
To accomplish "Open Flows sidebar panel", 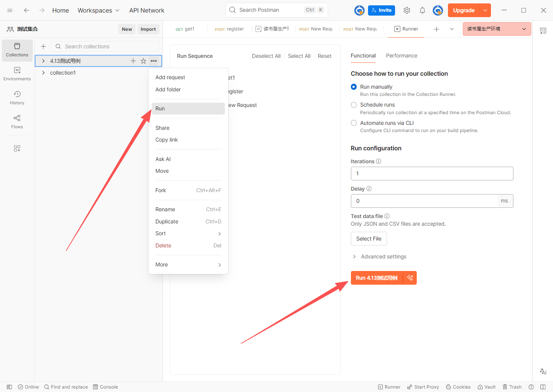I will coord(17,122).
